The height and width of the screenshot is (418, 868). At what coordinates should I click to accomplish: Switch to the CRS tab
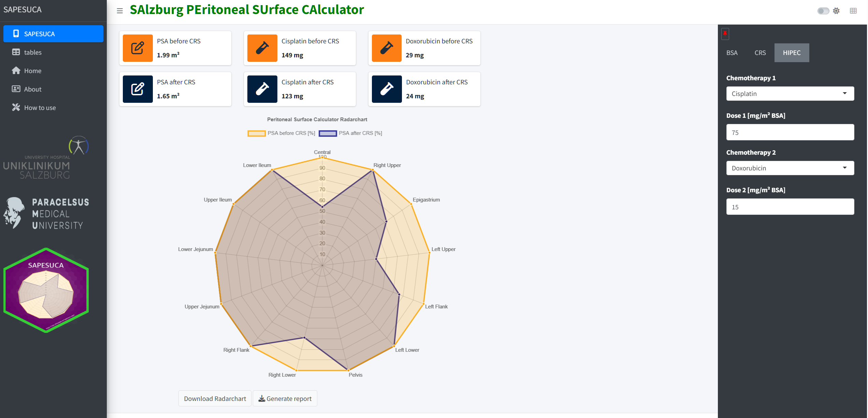760,53
